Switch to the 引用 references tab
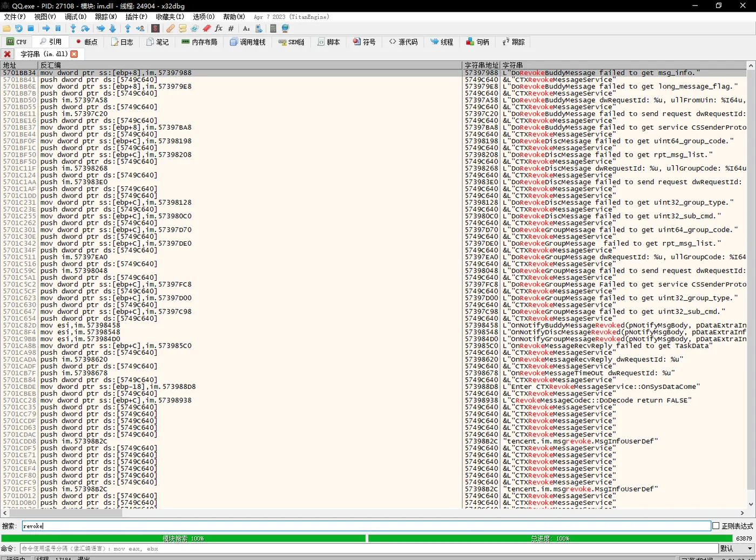This screenshot has height=560, width=756. pos(51,42)
